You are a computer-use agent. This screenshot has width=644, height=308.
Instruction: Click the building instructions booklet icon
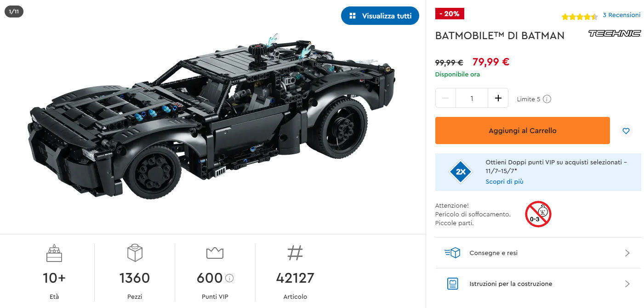pyautogui.click(x=452, y=284)
